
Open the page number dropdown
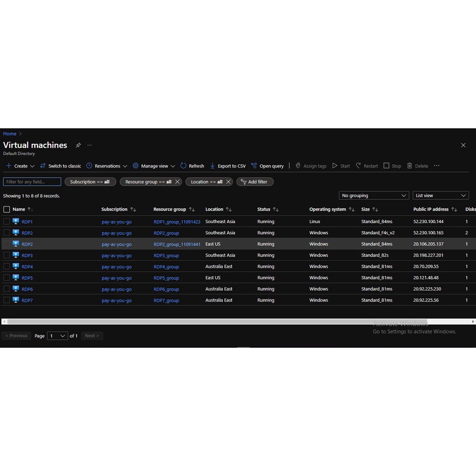point(58,336)
